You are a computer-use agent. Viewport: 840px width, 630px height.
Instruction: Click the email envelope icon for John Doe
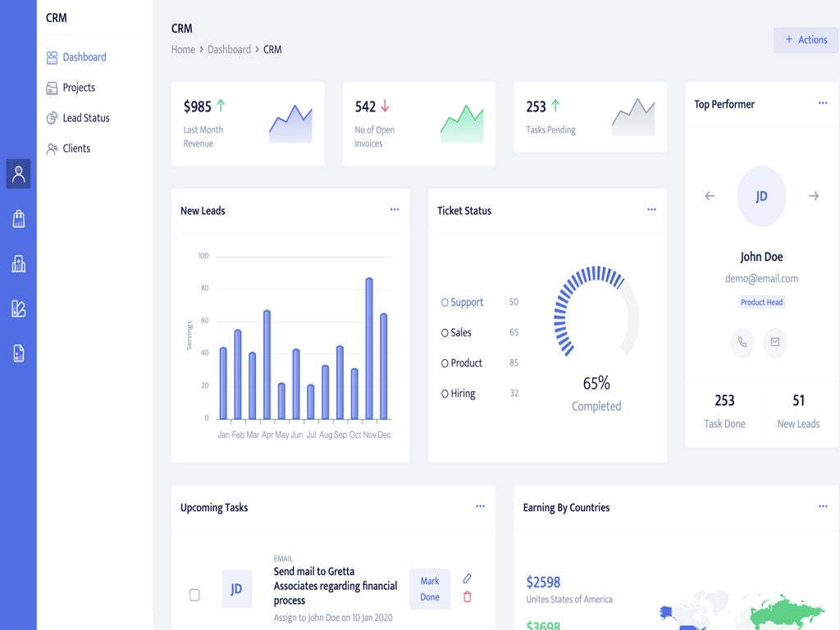tap(774, 342)
